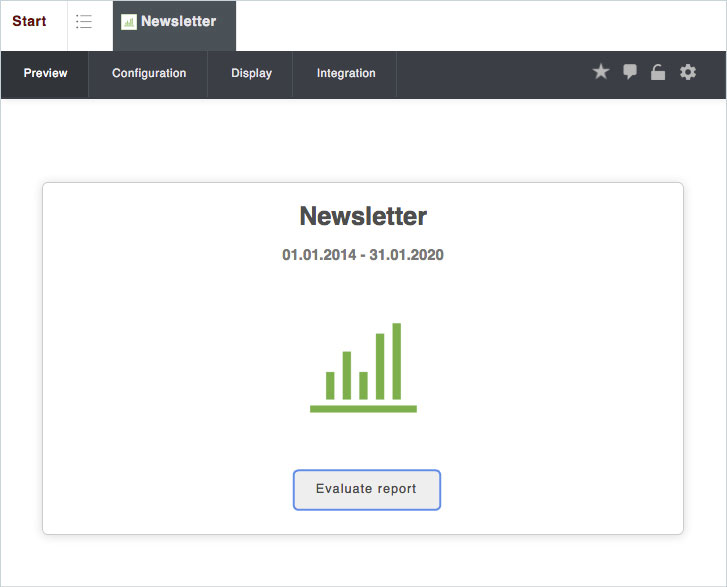Click the small chart icon in Newsletter tab
The image size is (727, 587).
coord(128,22)
